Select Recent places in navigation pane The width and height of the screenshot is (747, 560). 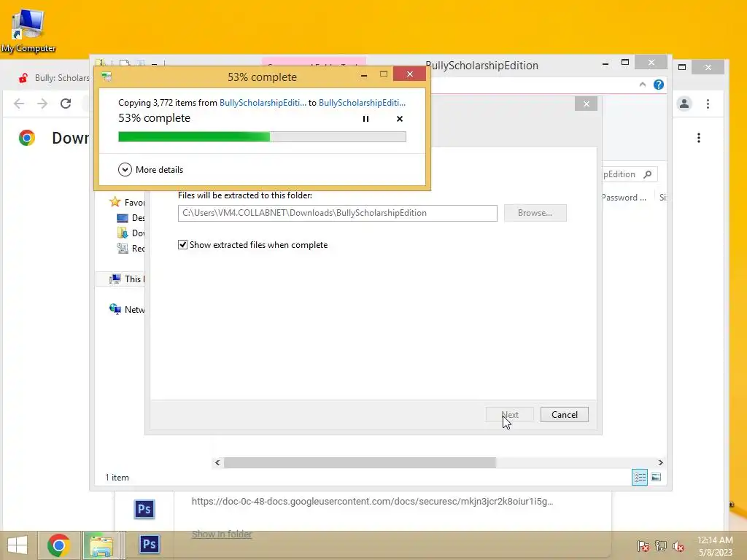pos(131,248)
